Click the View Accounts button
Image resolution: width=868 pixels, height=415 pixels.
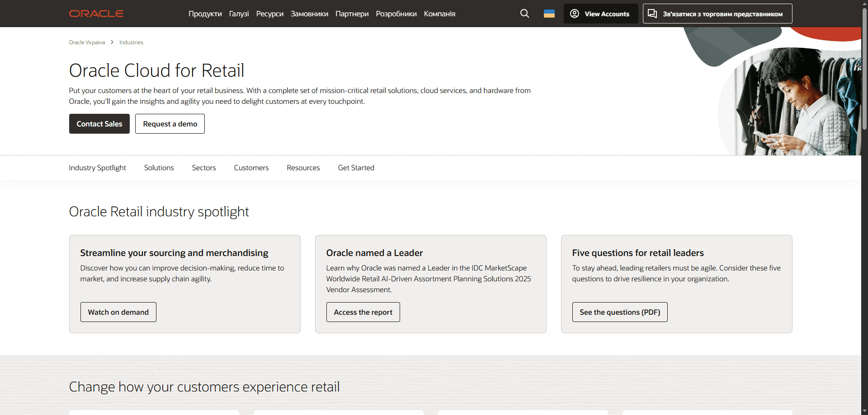(x=601, y=14)
